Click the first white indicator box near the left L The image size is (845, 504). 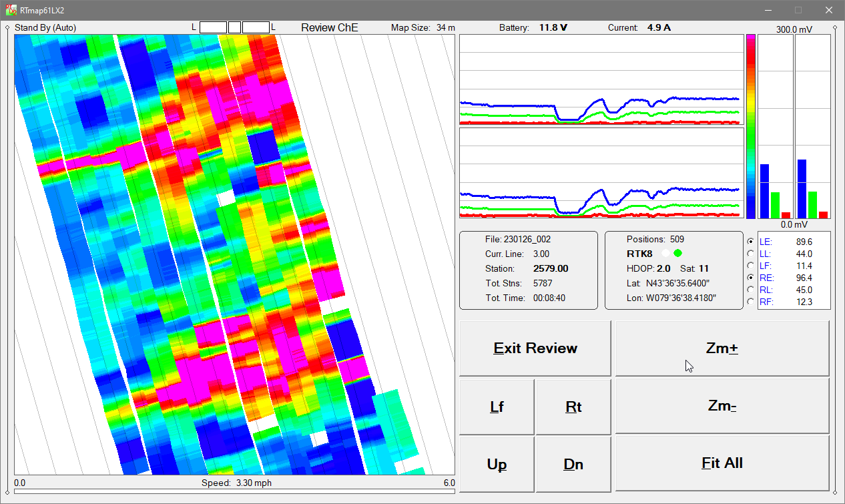pos(213,27)
